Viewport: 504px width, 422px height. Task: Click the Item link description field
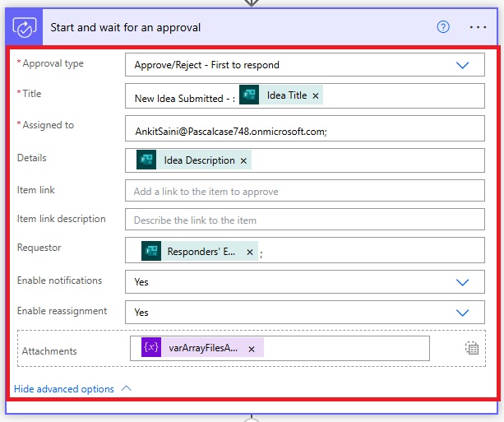pos(305,220)
